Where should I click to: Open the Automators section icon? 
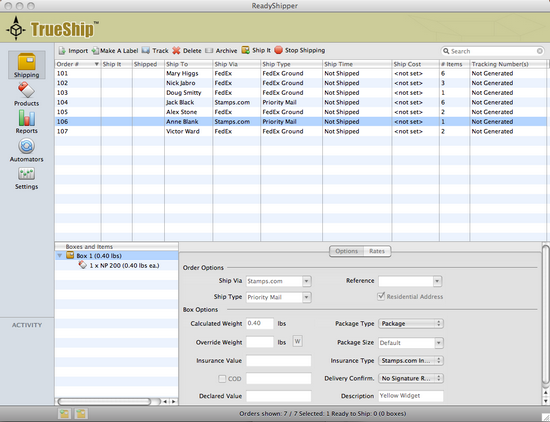click(27, 146)
